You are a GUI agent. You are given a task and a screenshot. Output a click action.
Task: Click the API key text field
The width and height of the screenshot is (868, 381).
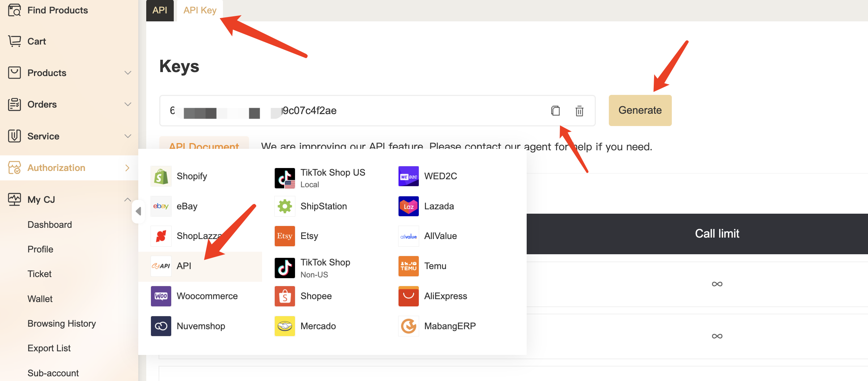(377, 110)
